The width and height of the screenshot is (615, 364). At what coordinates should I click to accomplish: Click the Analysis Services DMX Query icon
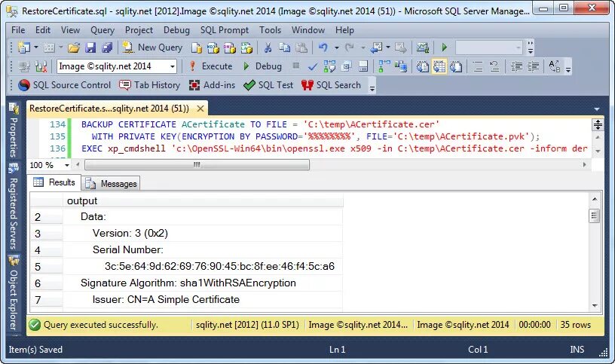230,47
